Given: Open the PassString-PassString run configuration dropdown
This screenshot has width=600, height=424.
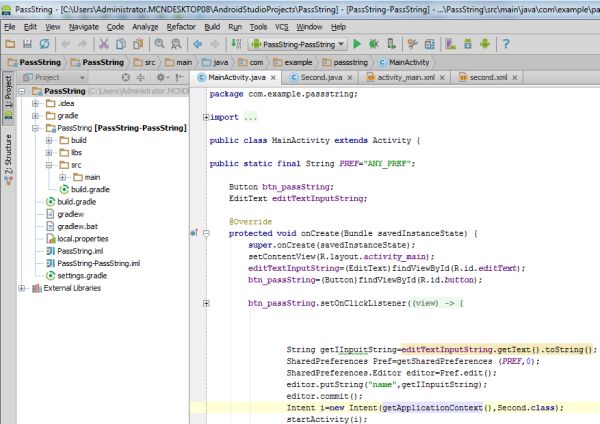Looking at the screenshot, I should pyautogui.click(x=297, y=44).
